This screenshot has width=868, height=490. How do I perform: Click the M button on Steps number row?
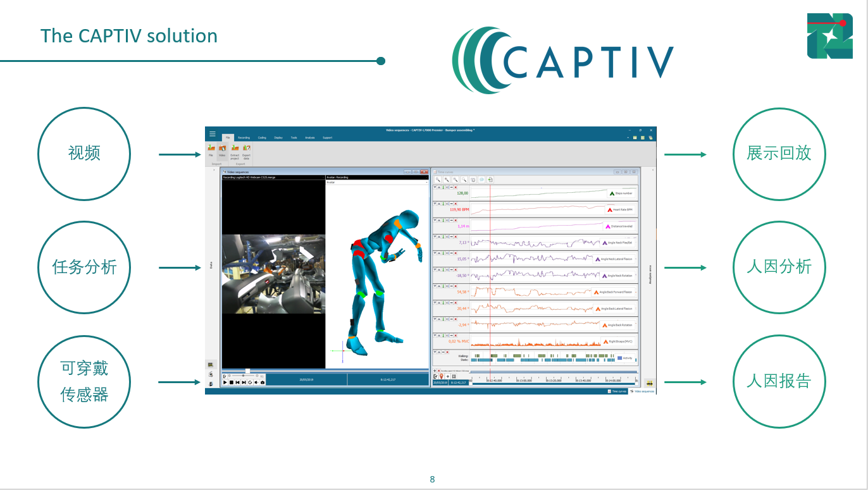point(447,187)
